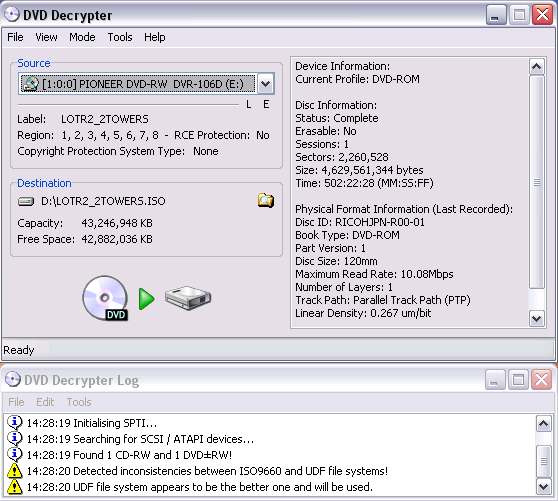The image size is (558, 501).
Task: Select the PIONEER DVD-RW DVR-106D source combo box
Action: coord(146,84)
